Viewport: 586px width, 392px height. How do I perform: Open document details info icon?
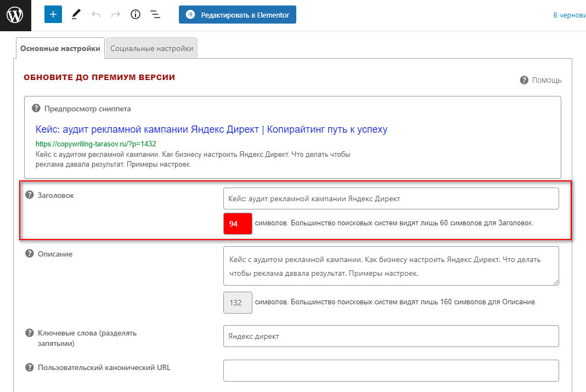(x=136, y=15)
